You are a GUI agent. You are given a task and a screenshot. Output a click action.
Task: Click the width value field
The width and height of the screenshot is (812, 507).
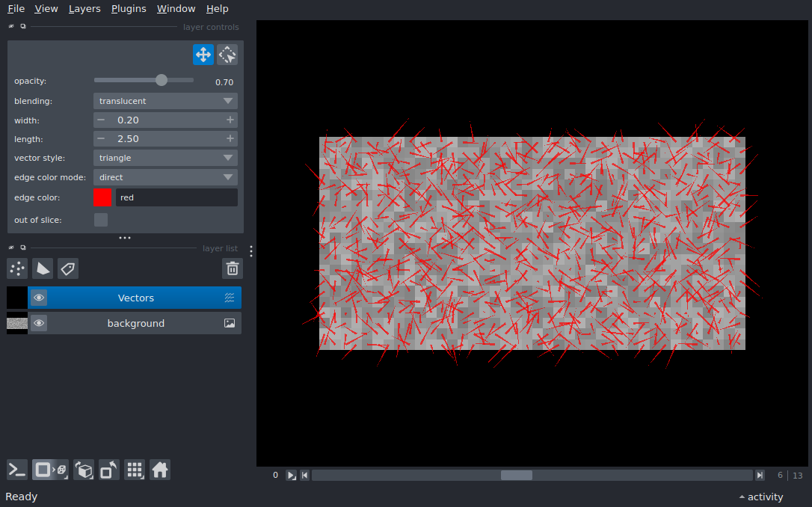point(165,120)
